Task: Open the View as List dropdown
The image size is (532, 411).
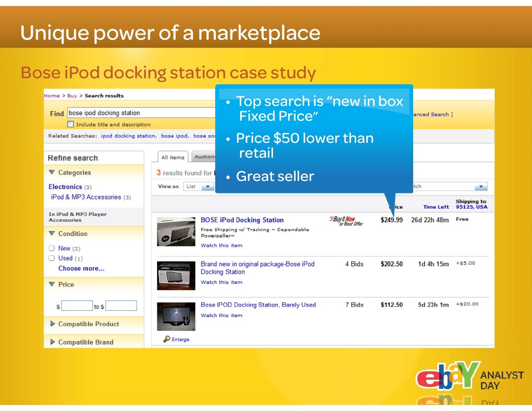Action: [198, 186]
